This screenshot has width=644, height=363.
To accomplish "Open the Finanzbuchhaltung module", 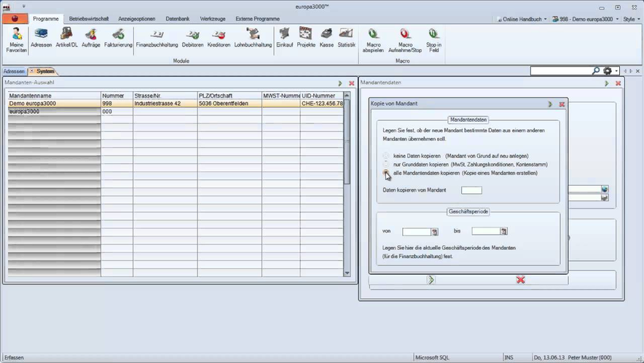I will (x=159, y=37).
